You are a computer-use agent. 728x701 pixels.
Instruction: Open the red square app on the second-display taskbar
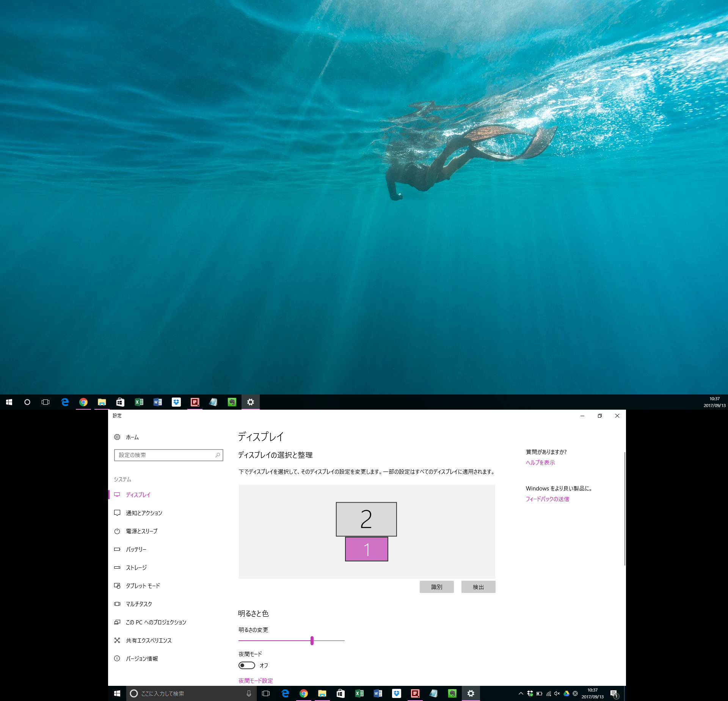[195, 402]
